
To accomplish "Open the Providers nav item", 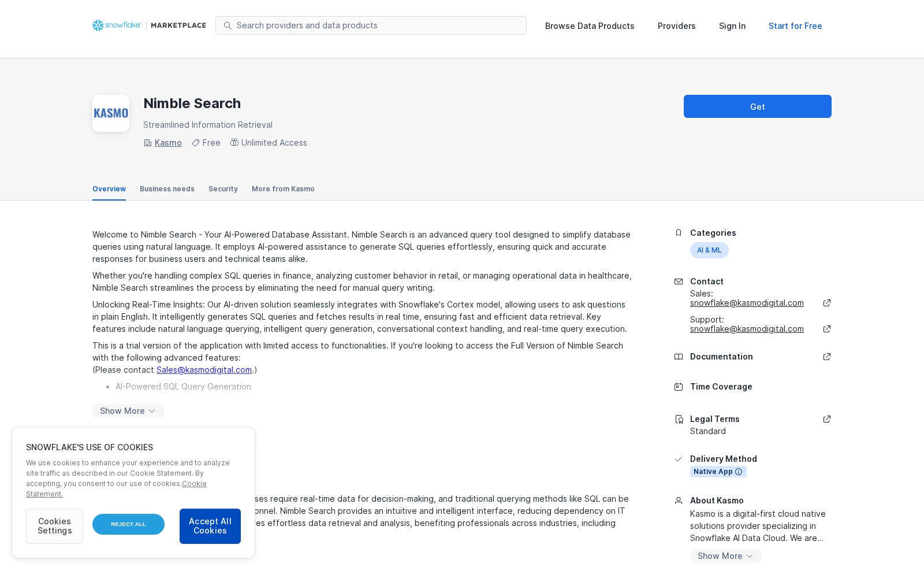I will pos(677,26).
